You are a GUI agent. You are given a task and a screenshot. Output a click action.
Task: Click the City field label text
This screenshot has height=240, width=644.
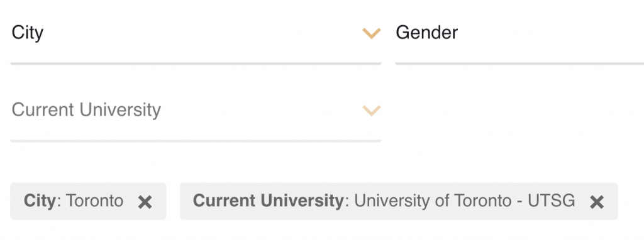[28, 33]
